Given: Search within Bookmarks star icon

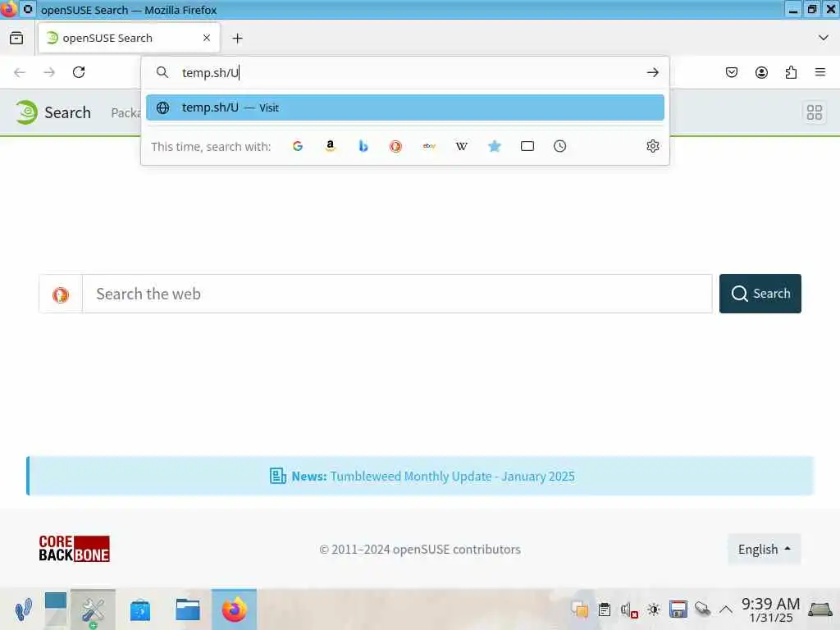Looking at the screenshot, I should tap(495, 146).
